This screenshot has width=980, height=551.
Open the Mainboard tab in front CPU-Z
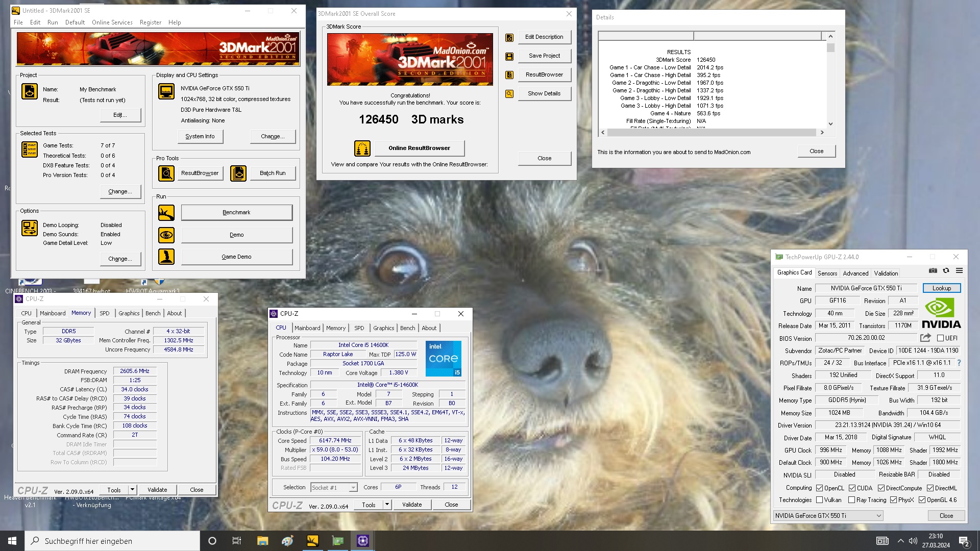tap(307, 328)
